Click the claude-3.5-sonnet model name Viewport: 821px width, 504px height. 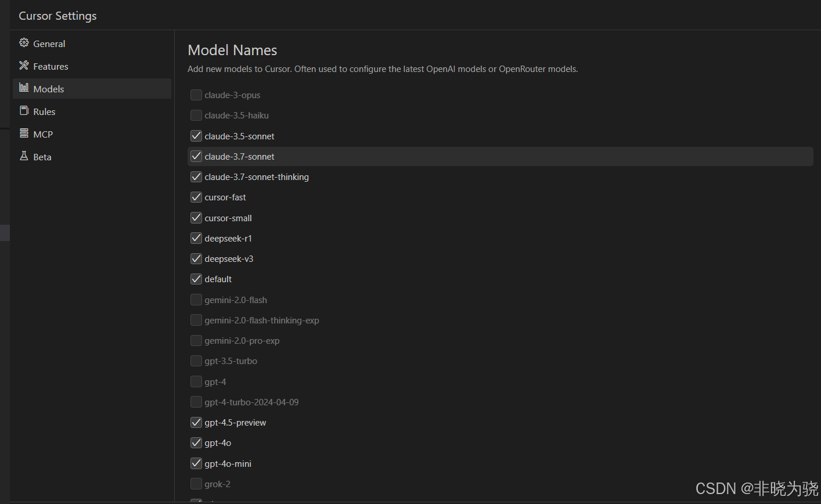tap(239, 136)
